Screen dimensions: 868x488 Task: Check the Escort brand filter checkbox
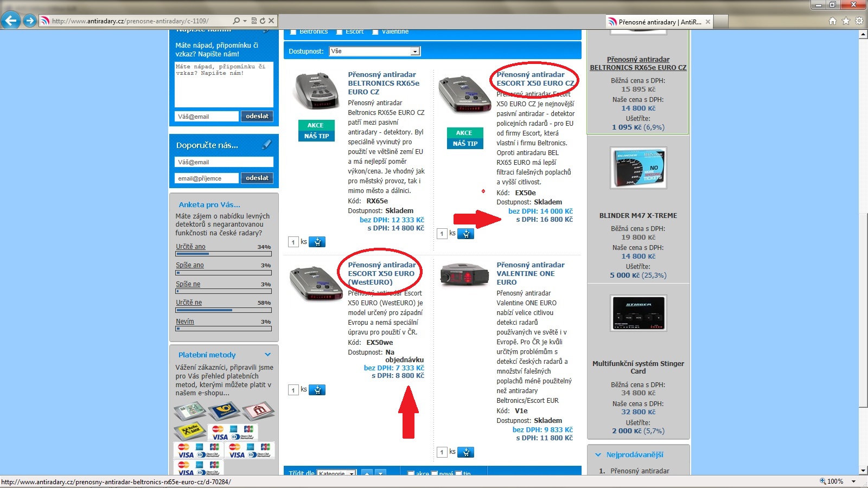click(340, 32)
